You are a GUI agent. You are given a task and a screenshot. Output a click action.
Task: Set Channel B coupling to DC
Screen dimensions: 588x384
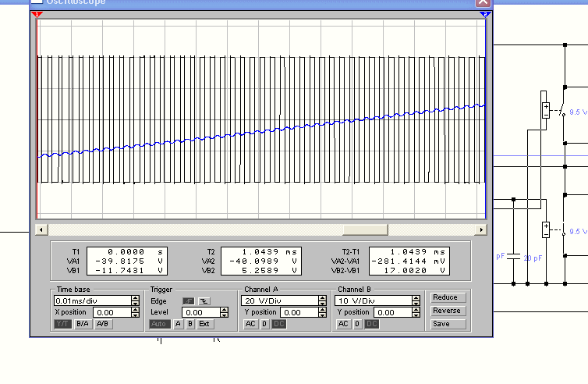(372, 324)
